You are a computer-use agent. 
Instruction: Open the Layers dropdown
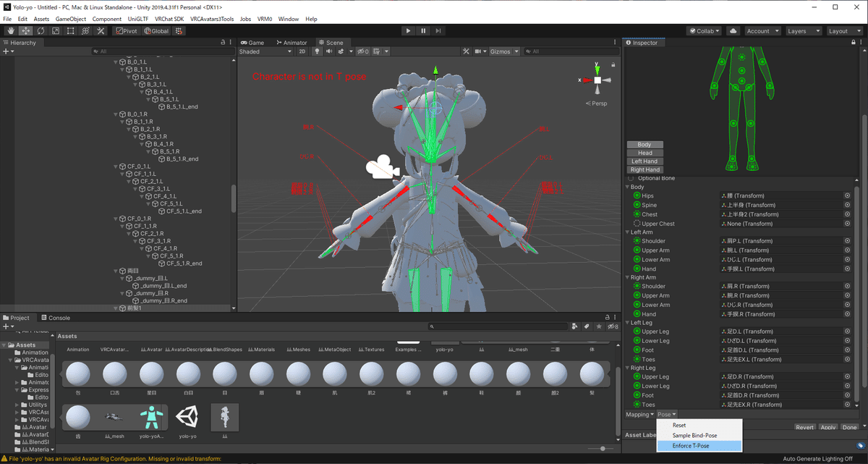pos(803,31)
